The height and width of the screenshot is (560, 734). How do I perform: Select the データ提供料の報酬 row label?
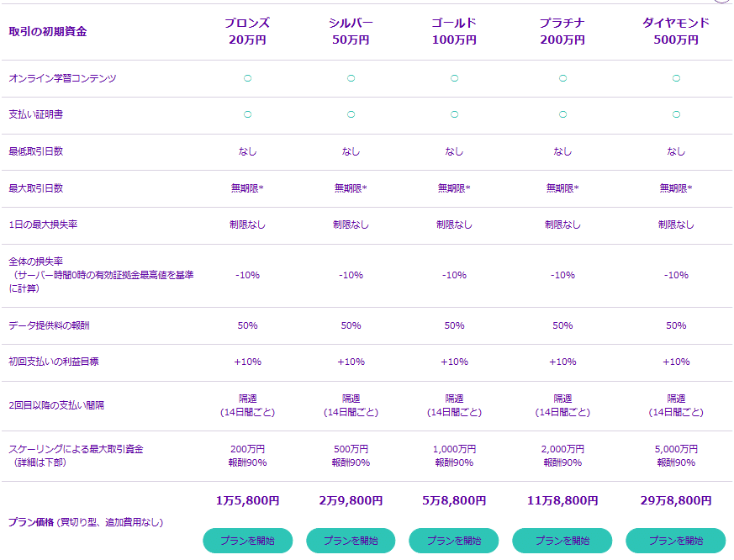[49, 325]
